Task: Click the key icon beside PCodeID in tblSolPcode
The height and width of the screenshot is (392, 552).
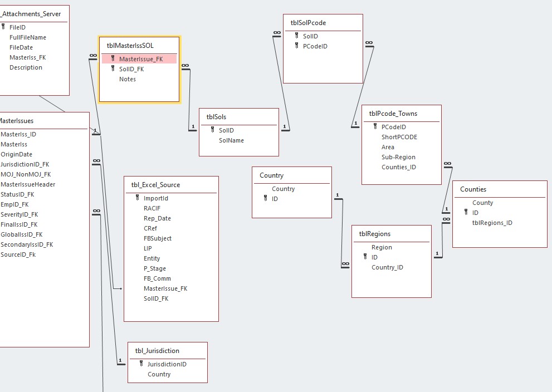Action: (297, 46)
